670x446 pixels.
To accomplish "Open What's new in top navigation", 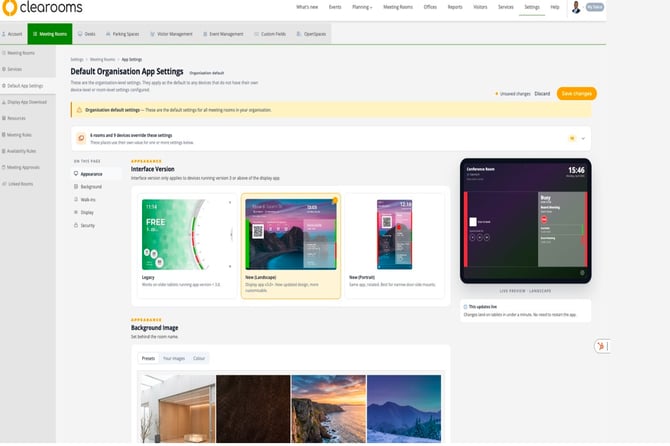I will click(x=307, y=7).
